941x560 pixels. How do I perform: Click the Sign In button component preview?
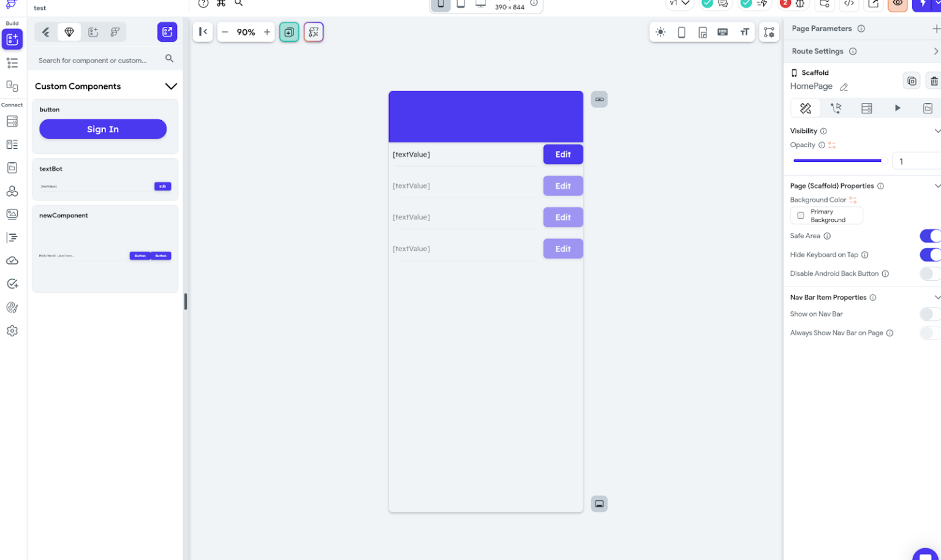tap(103, 129)
